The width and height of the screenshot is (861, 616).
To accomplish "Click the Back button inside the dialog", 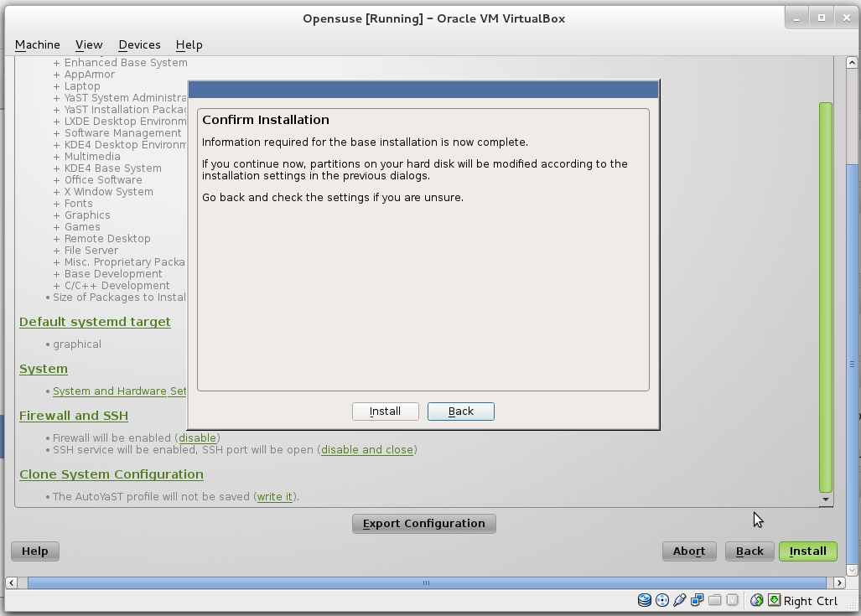I will [460, 411].
